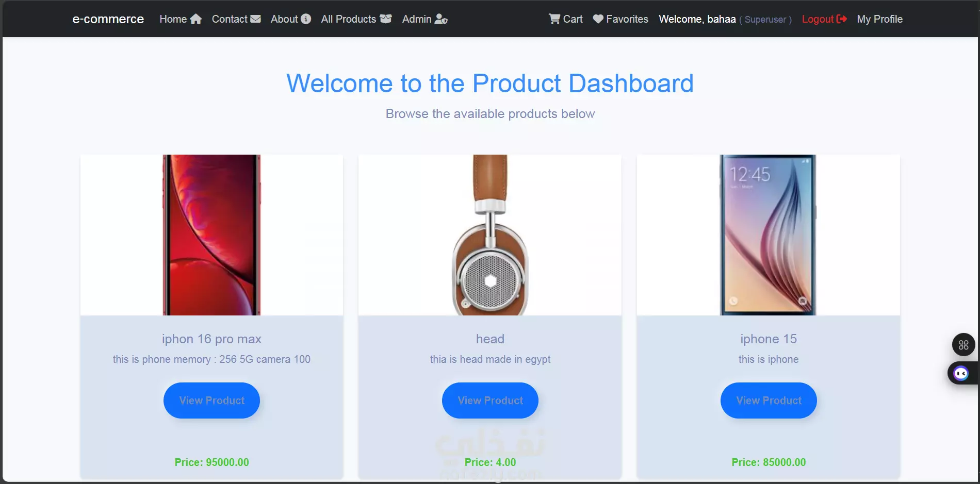View Product for head headphones
The image size is (980, 484).
(490, 400)
